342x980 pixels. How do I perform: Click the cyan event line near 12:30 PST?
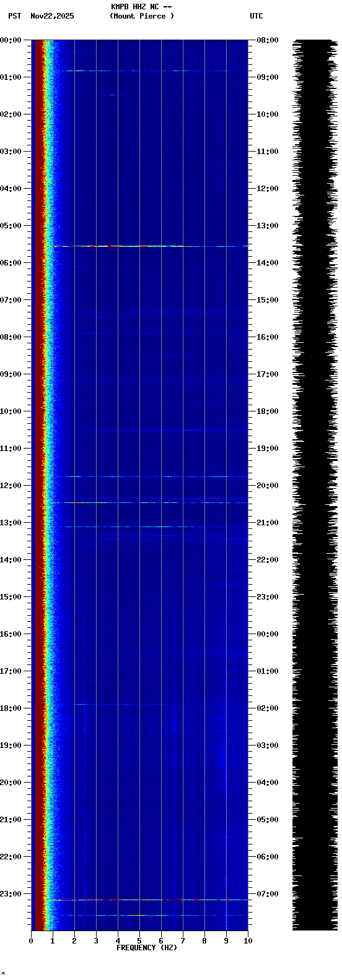click(147, 502)
